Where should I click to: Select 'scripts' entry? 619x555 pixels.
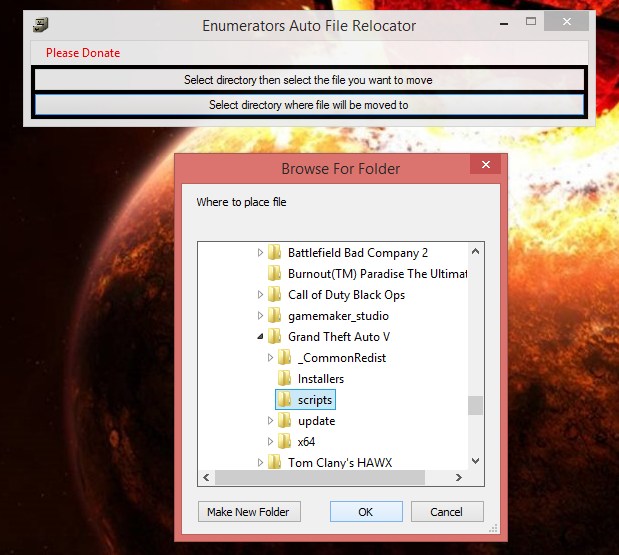click(x=315, y=400)
